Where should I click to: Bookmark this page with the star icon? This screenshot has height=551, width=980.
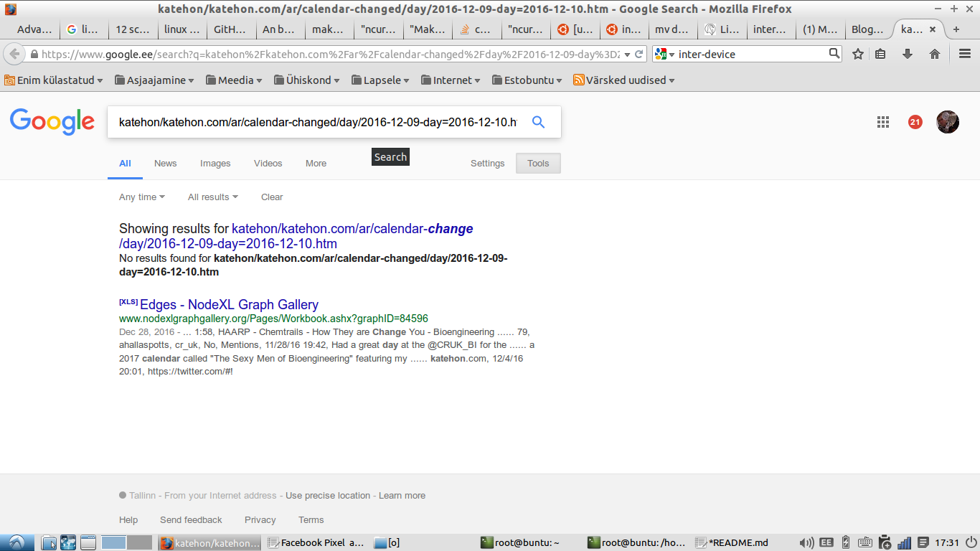coord(858,54)
